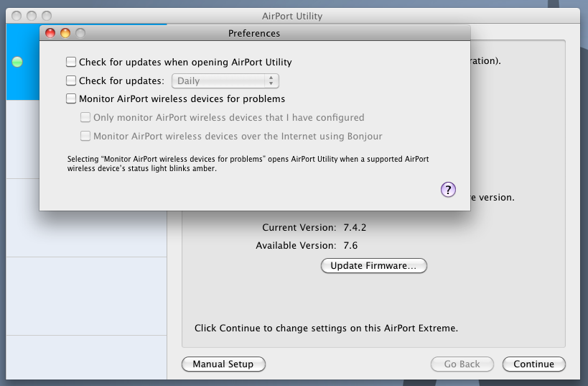
Task: Click the green status light in the sidebar
Action: [18, 62]
